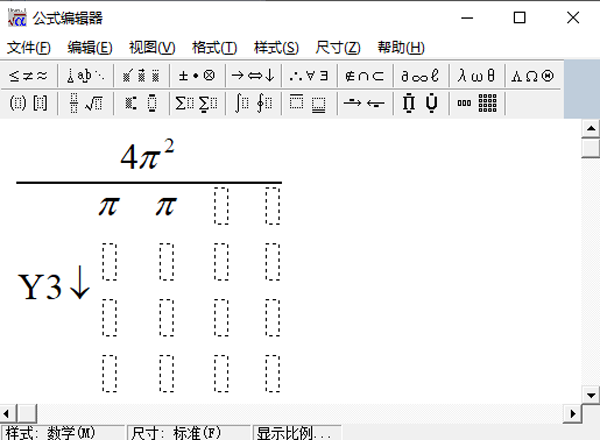Maximize the 公式编辑器 window

pyautogui.click(x=519, y=18)
